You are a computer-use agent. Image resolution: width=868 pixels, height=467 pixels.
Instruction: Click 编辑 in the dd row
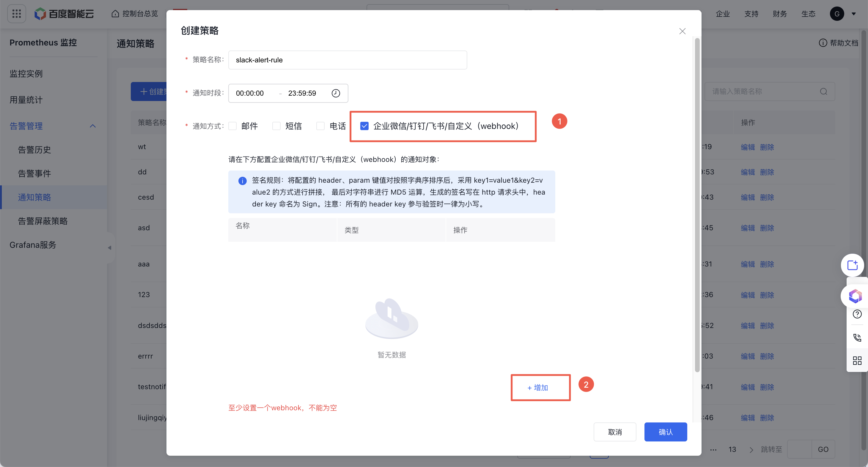click(748, 172)
